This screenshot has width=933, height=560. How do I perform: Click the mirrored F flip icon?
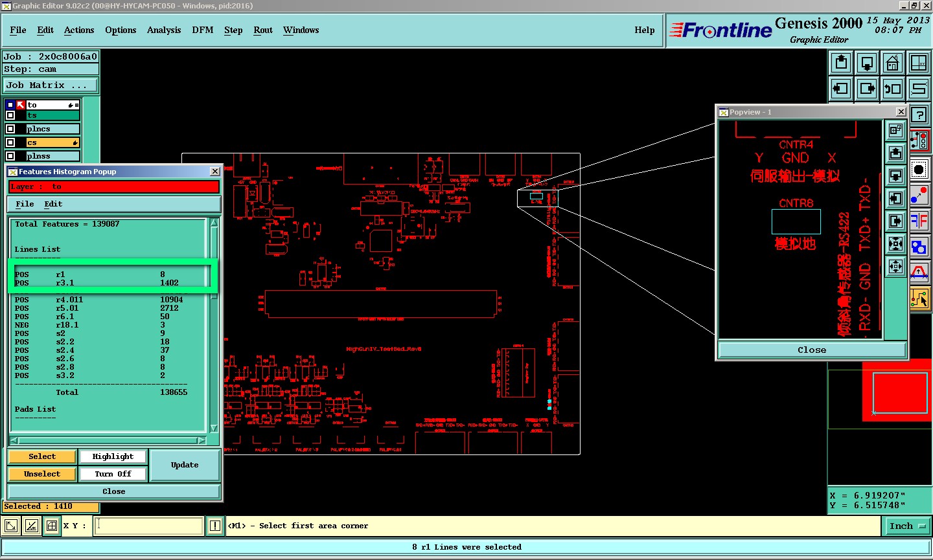click(x=919, y=221)
